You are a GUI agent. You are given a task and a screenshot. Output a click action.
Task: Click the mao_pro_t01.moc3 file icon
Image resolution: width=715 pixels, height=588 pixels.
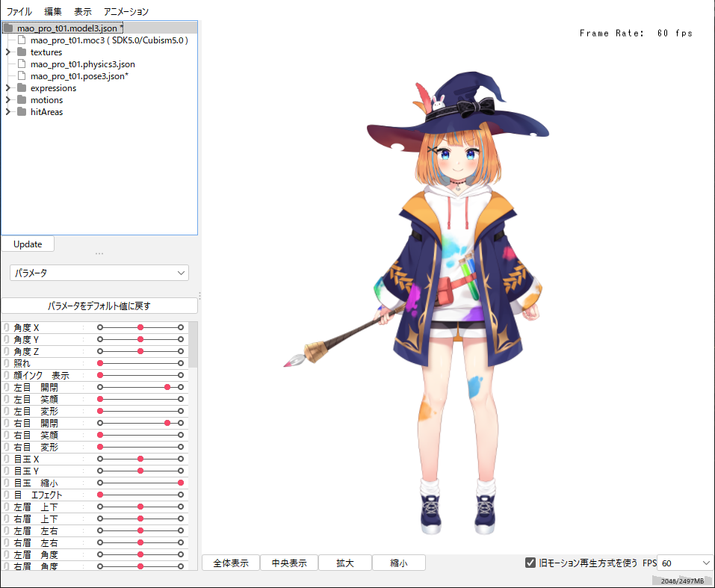click(x=22, y=40)
